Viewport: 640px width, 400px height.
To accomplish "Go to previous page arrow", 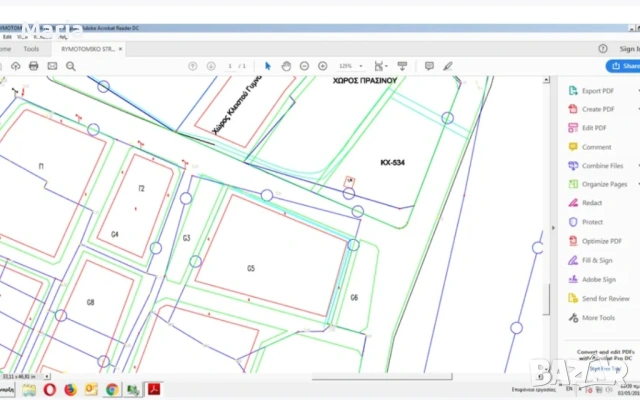I will point(193,66).
